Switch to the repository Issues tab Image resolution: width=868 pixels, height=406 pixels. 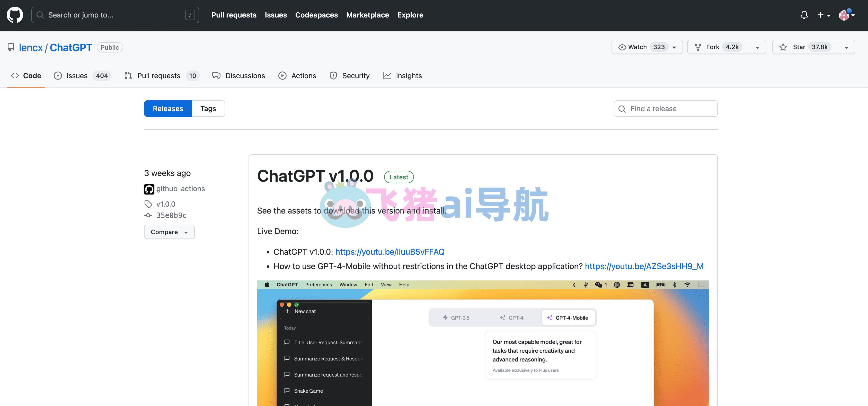82,76
